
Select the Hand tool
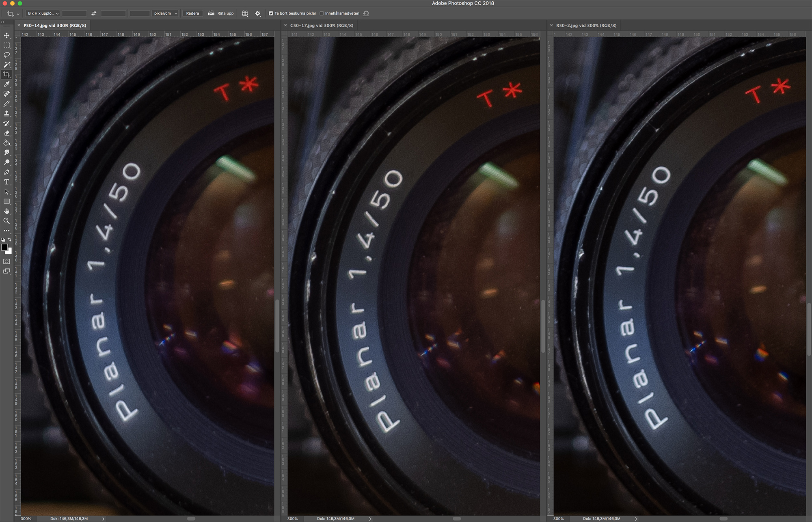6,211
